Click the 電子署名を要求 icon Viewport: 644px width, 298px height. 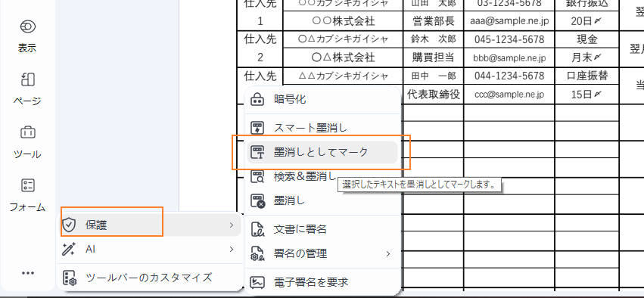click(x=257, y=282)
